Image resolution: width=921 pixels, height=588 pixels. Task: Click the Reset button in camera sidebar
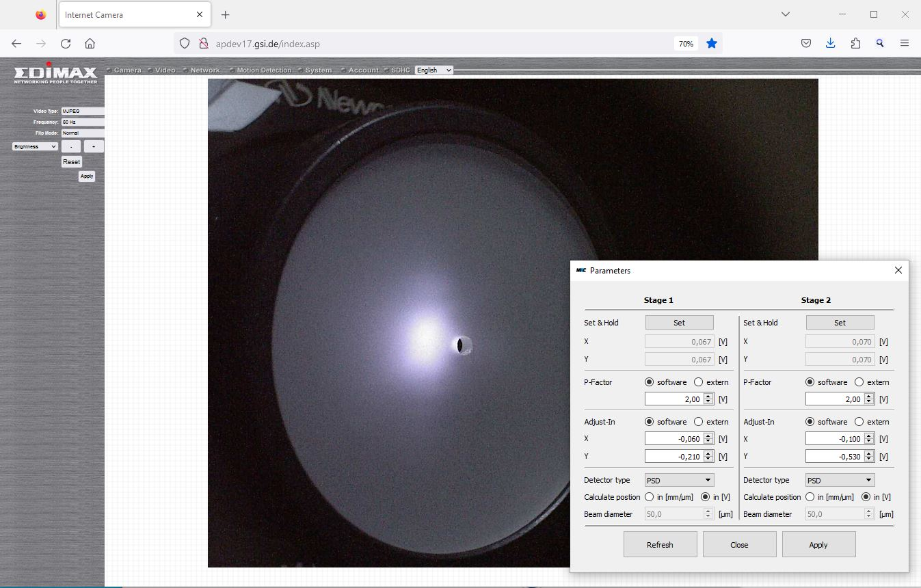point(71,162)
